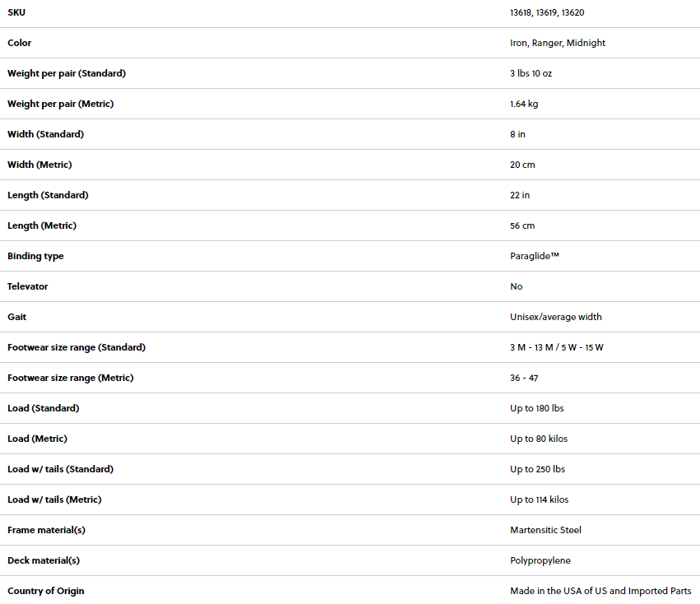Select the Martensitic Steel frame material value
700x604 pixels.
(545, 530)
